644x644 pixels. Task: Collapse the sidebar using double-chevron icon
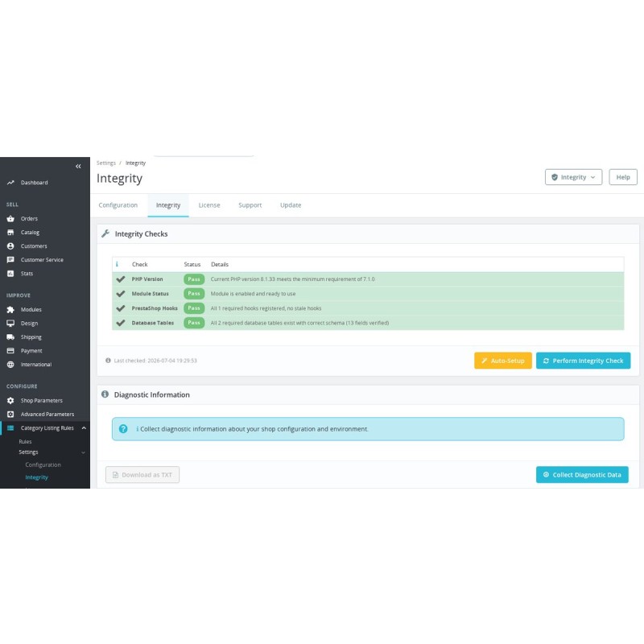(x=78, y=167)
